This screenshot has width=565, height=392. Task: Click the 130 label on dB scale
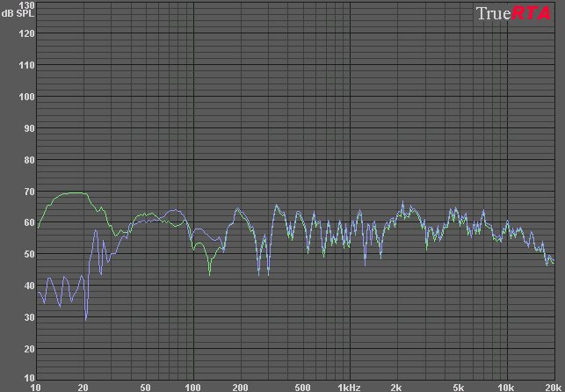[26, 5]
